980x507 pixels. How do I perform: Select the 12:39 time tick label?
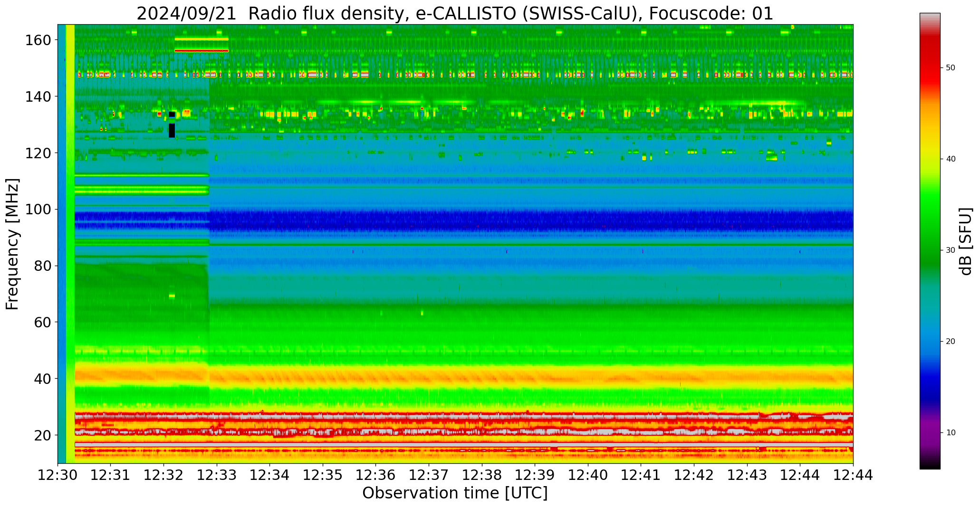point(535,475)
